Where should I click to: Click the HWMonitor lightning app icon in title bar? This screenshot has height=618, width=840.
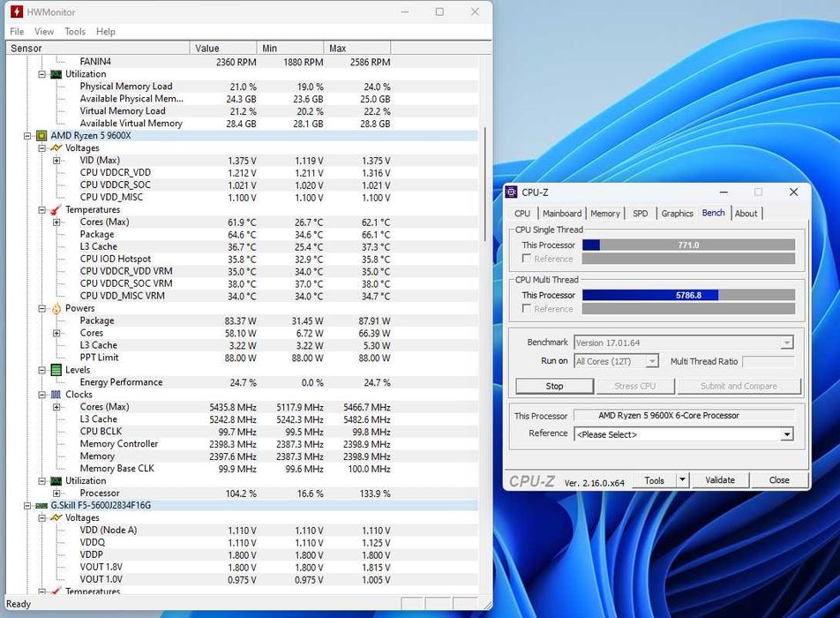point(17,11)
